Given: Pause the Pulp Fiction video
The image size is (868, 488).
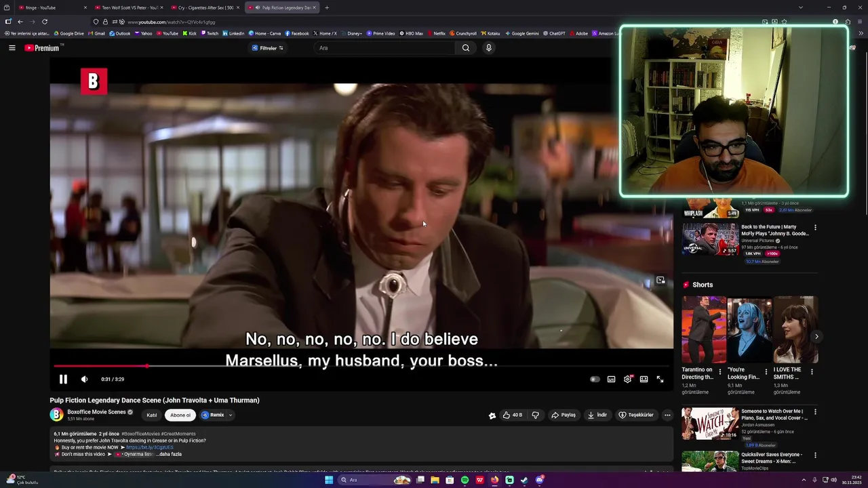Looking at the screenshot, I should (63, 380).
